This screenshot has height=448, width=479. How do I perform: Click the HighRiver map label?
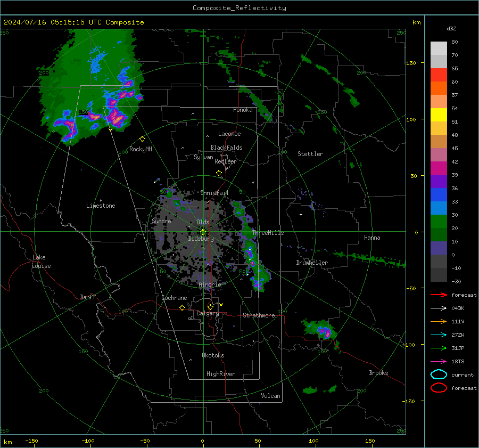(x=221, y=374)
